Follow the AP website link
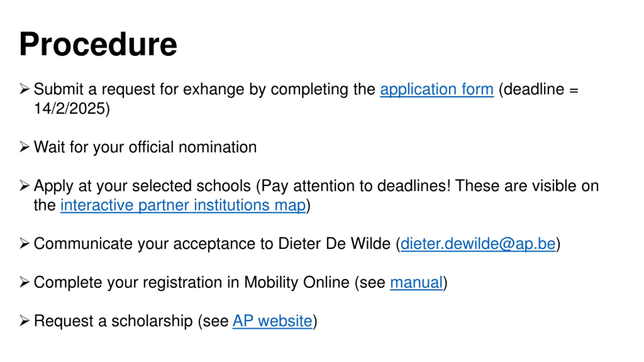Screen dimensions: 644x362 pos(272,321)
